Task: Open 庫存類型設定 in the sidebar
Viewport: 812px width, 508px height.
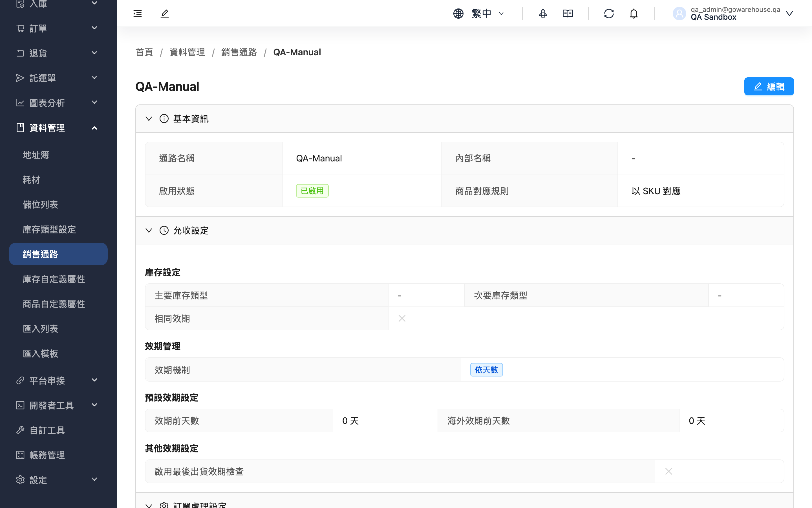Action: coord(58,229)
